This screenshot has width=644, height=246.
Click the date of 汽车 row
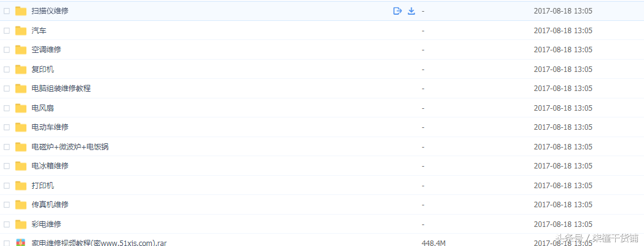tap(563, 30)
